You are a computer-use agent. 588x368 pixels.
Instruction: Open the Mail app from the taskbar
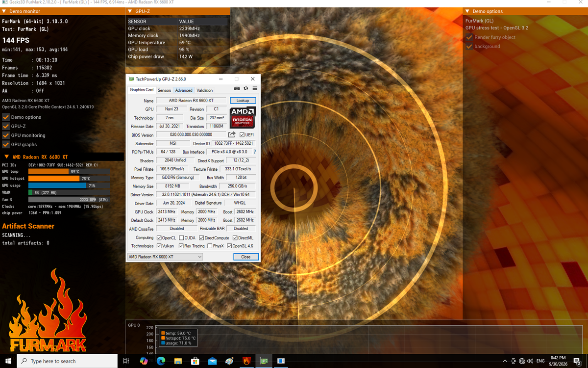pyautogui.click(x=212, y=361)
